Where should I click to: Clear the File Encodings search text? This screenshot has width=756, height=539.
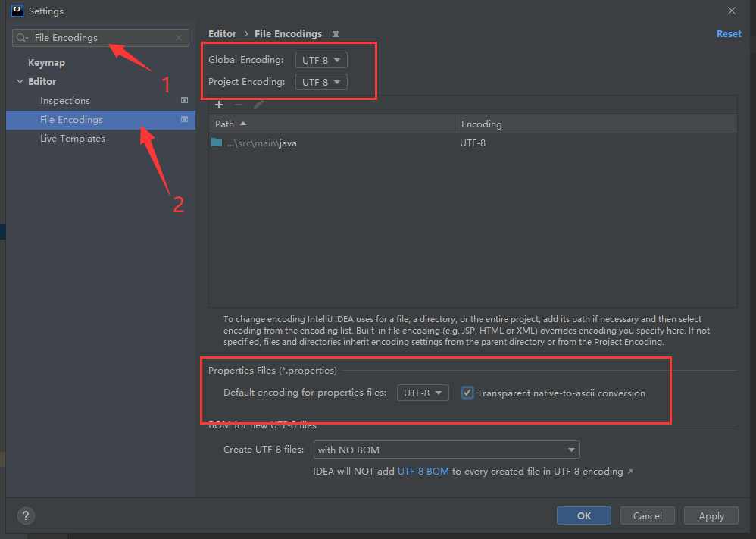click(179, 38)
